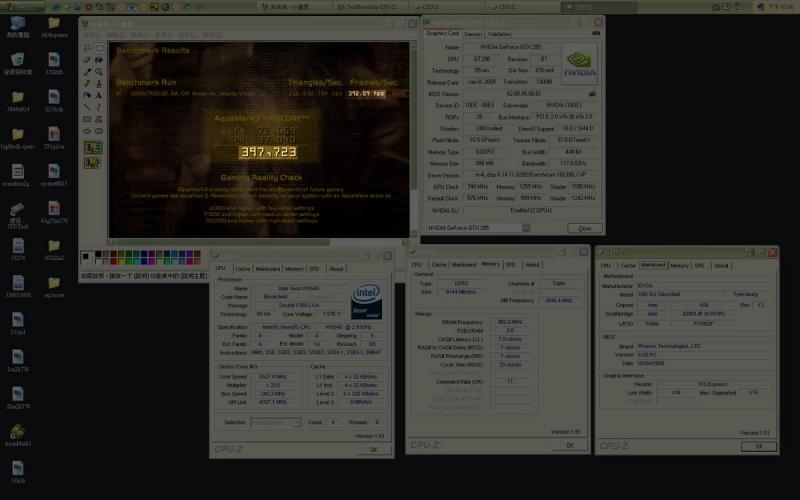This screenshot has width=800, height=500.
Task: Choose the opaque selection option in Paint
Action: coord(93,148)
